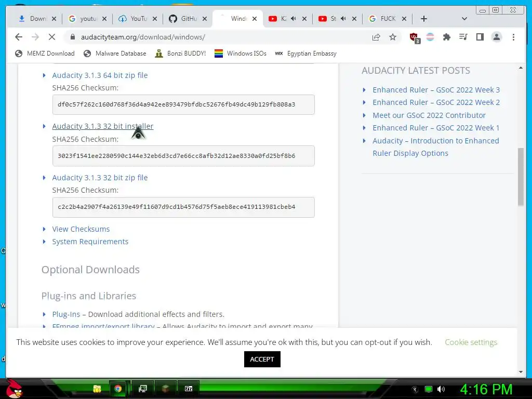The width and height of the screenshot is (532, 399).
Task: Open the MEMZ Download bookmark
Action: pyautogui.click(x=45, y=54)
